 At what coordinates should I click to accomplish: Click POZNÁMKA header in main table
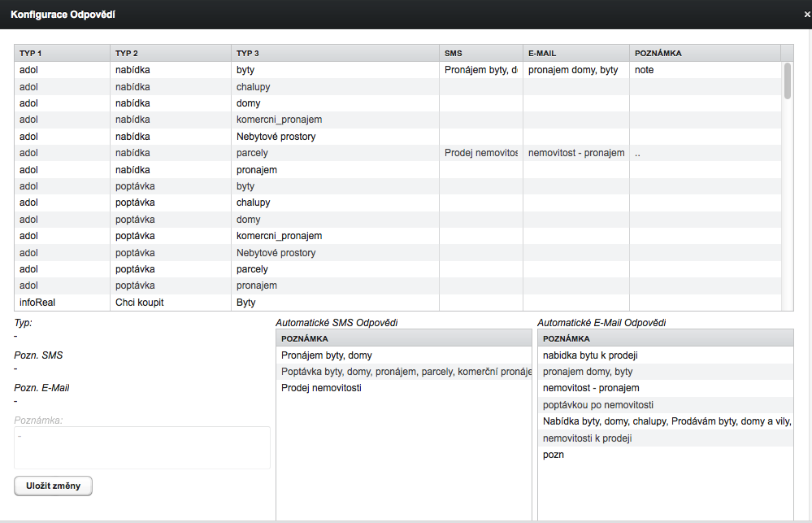[705, 53]
